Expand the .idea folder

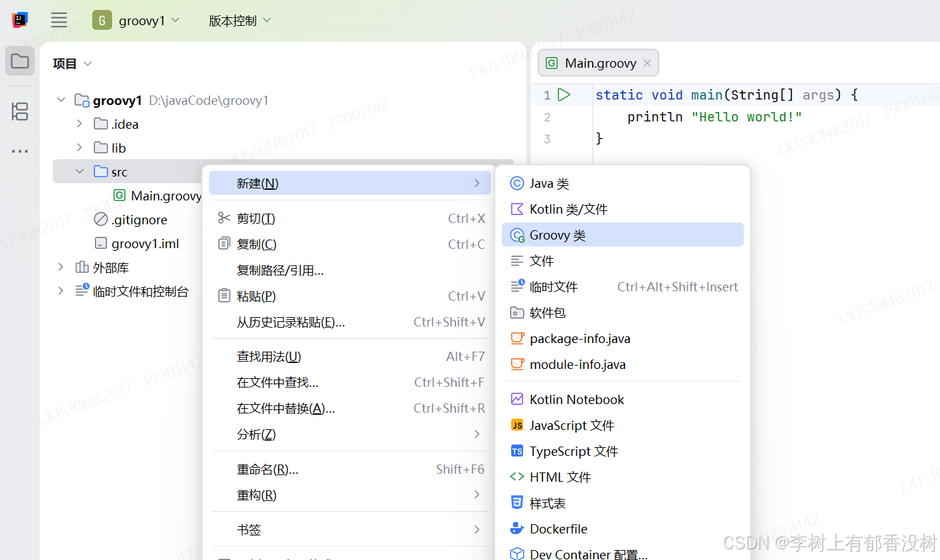coord(79,123)
